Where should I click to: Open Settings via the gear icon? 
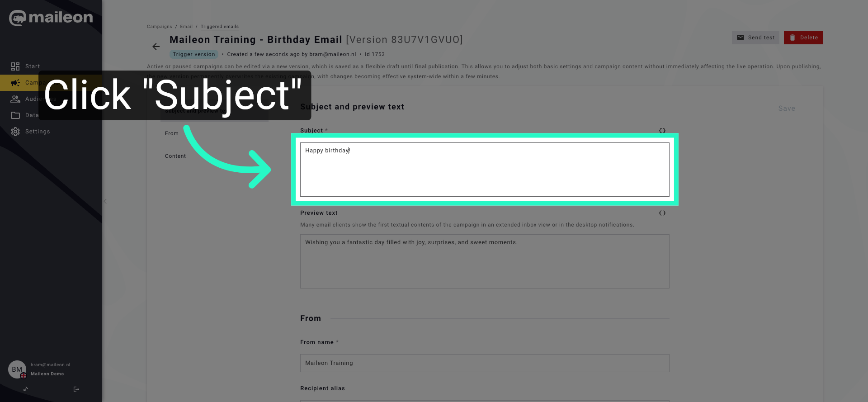click(15, 131)
